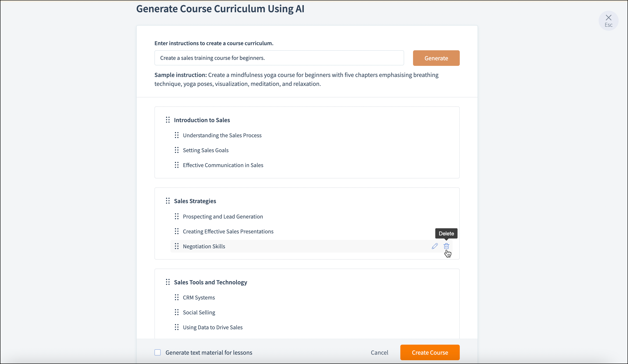Screen dimensions: 628x364
Task: Click drag handle beside Sales Strategies chapter
Action: pos(168,201)
